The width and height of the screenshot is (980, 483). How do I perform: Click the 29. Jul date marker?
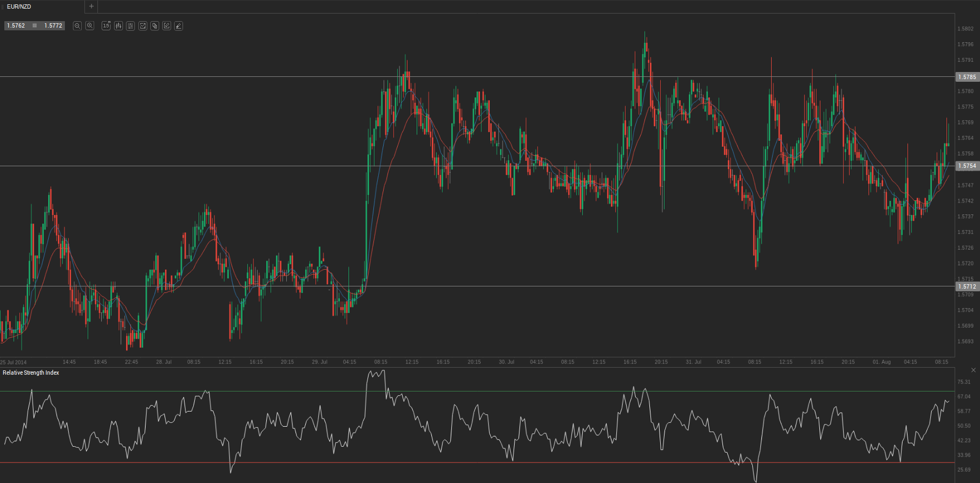point(319,362)
